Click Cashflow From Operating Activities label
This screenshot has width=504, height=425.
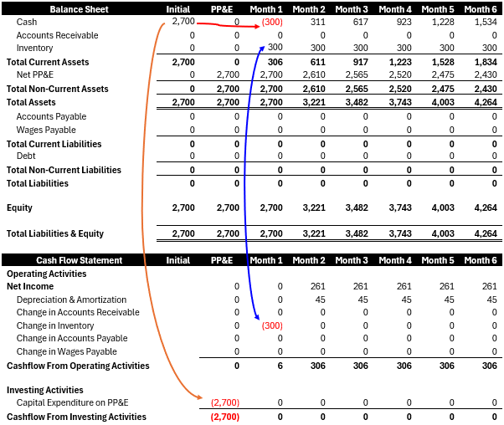pyautogui.click(x=78, y=366)
